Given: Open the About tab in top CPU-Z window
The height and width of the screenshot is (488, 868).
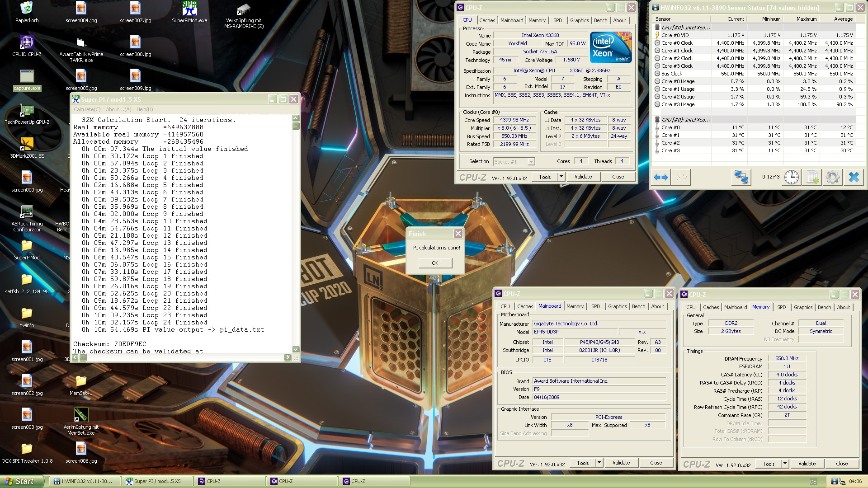Looking at the screenshot, I should [x=620, y=20].
